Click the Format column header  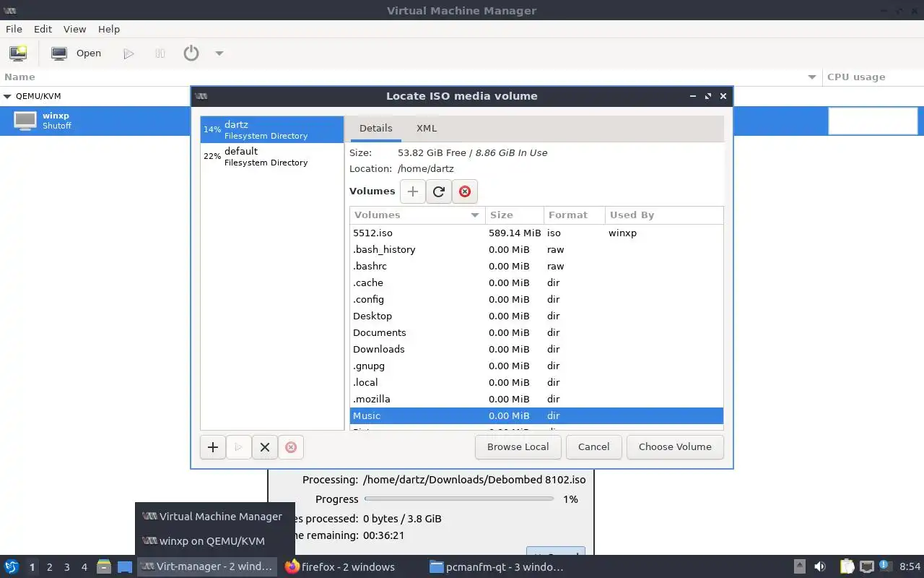point(574,215)
